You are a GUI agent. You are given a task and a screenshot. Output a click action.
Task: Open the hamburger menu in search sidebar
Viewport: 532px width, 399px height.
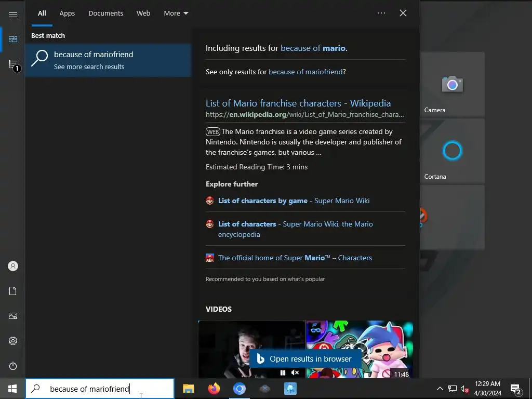tap(13, 15)
